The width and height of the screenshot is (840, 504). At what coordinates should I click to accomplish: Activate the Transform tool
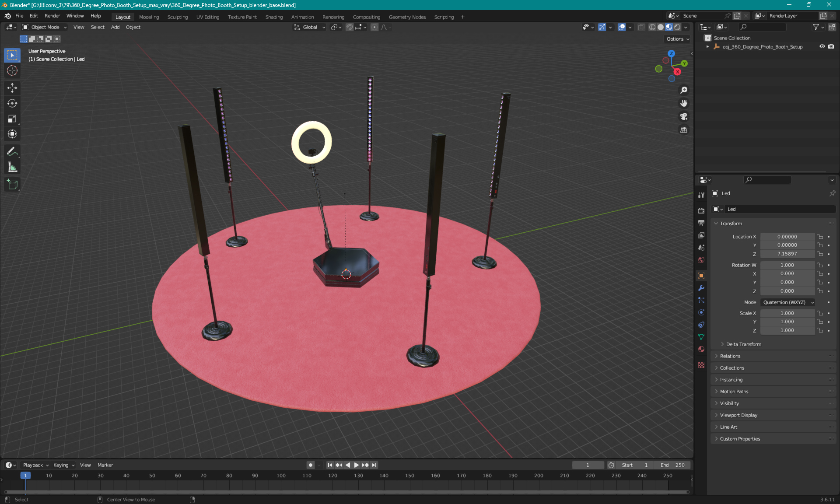click(12, 134)
